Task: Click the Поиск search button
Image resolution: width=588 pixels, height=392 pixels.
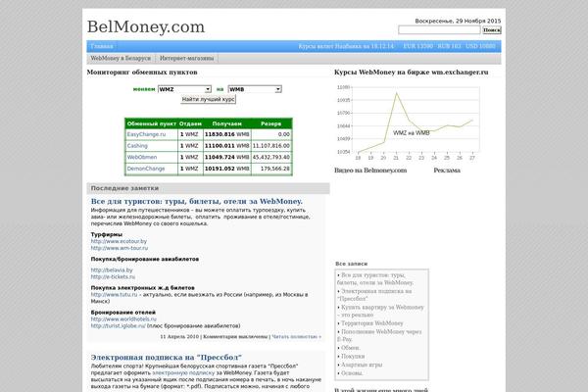Action: (492, 30)
